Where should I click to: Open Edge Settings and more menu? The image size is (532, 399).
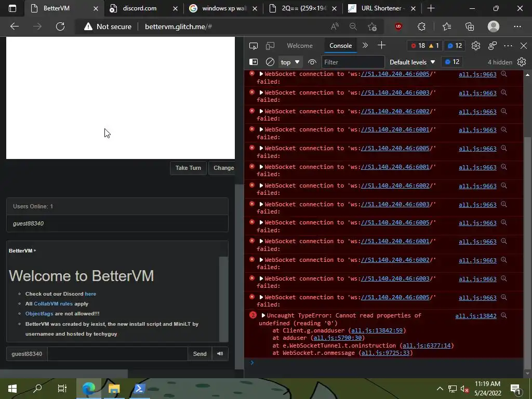(x=517, y=26)
